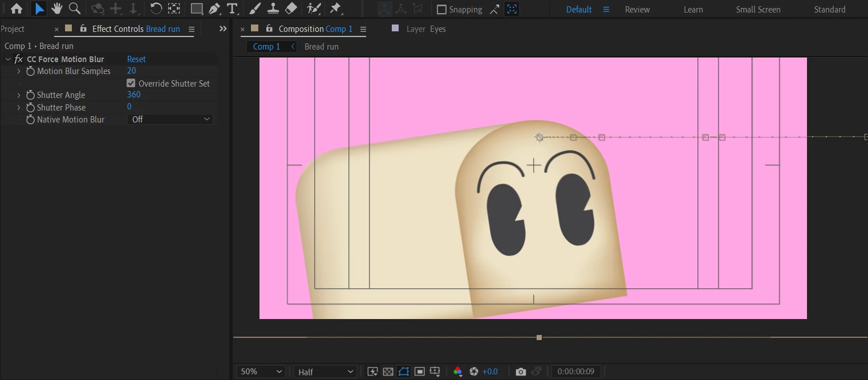Open the Native Motion Blur dropdown
This screenshot has width=868, height=380.
click(x=170, y=120)
